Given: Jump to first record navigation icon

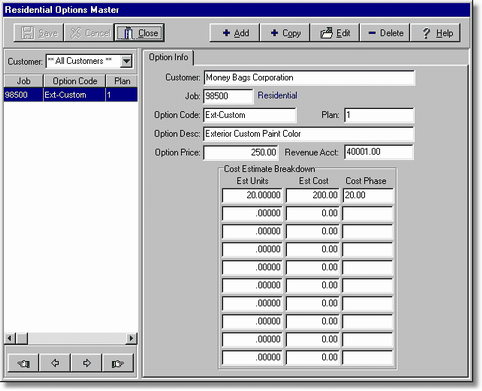Looking at the screenshot, I should tap(23, 363).
